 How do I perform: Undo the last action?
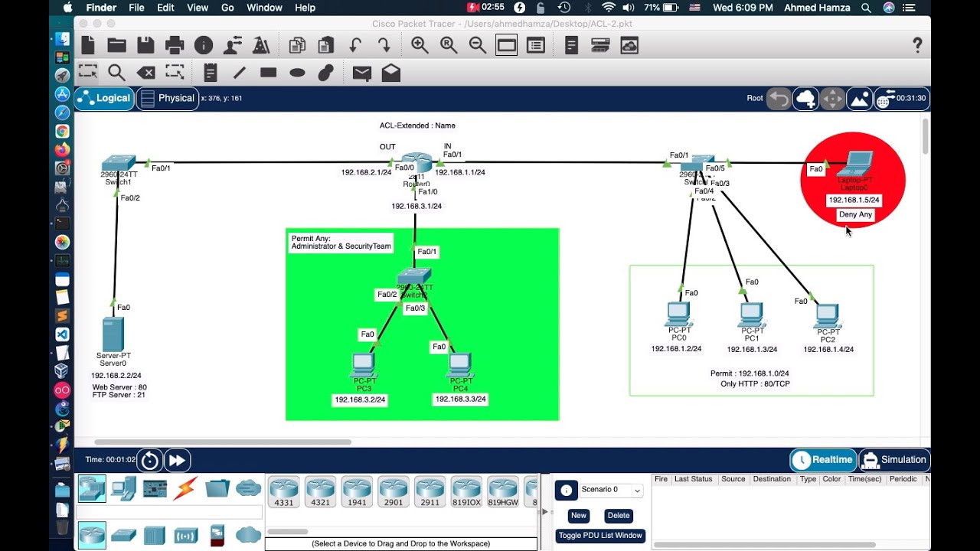click(x=355, y=46)
